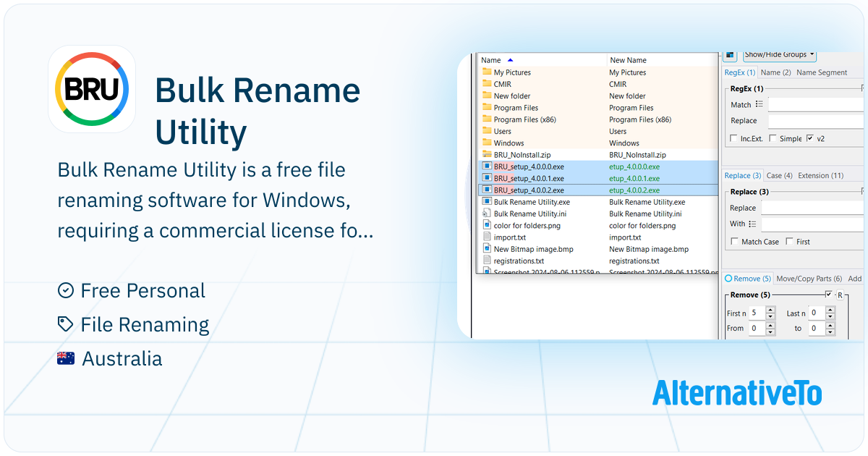
Task: Click the Bulk Rename Utility title
Action: (x=258, y=111)
